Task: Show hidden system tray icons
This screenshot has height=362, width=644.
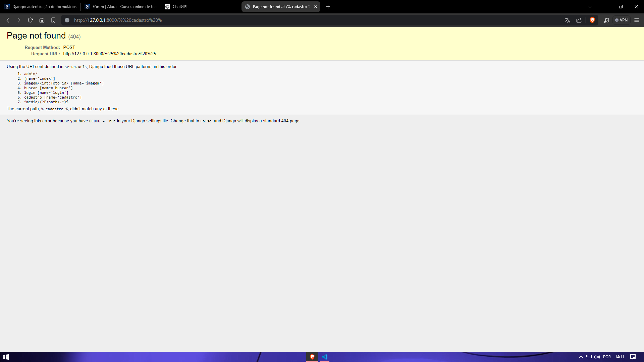Action: (581, 357)
